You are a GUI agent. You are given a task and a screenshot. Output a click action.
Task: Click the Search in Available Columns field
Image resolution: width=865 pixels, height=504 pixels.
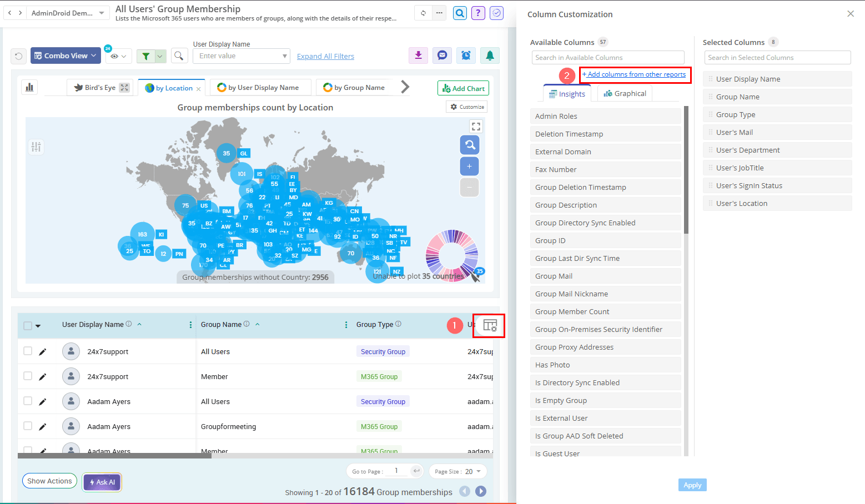tap(607, 58)
